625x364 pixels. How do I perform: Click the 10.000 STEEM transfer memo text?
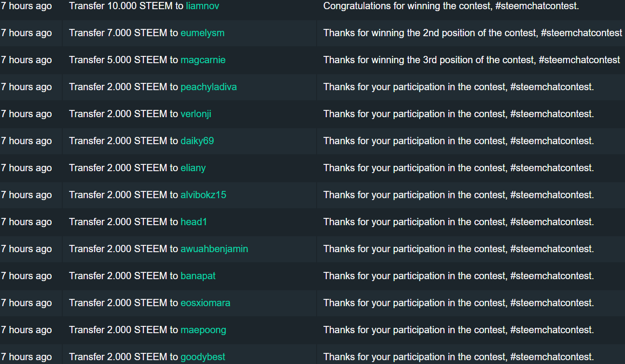pyautogui.click(x=451, y=6)
